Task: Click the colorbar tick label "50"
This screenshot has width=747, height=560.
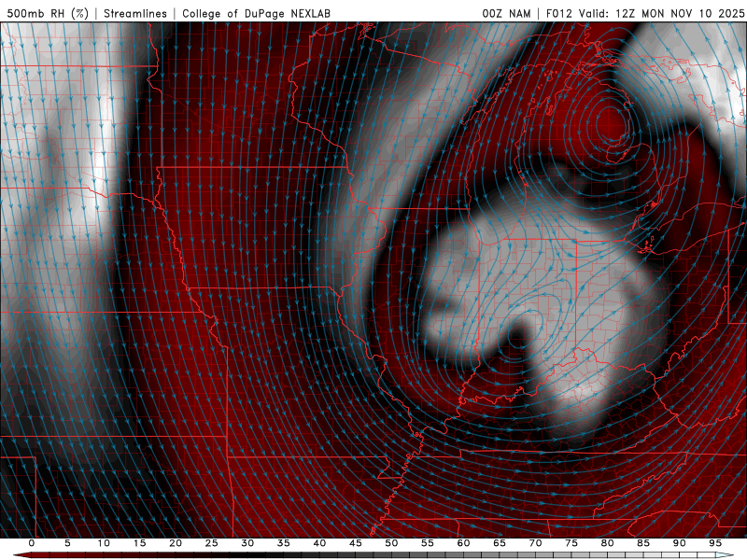Action: [x=391, y=543]
